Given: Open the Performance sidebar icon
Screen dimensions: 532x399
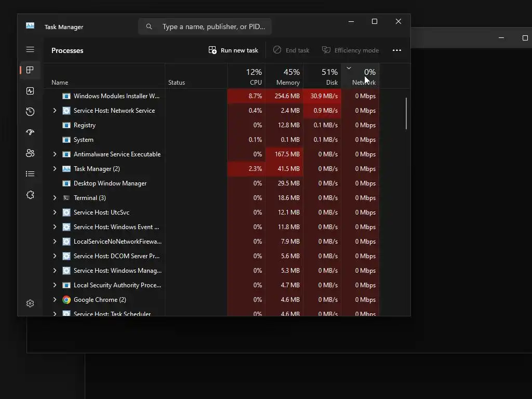Looking at the screenshot, I should point(30,91).
